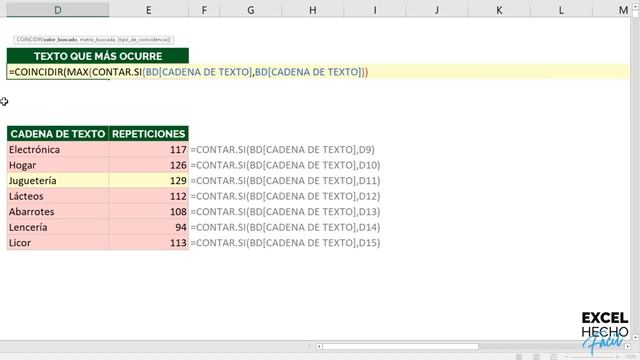Select the Electrónica cell

pos(58,149)
